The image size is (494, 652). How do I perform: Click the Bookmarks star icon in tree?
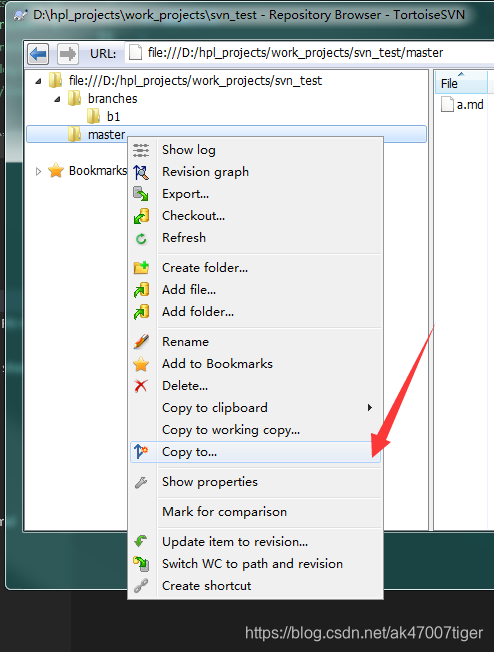point(56,170)
